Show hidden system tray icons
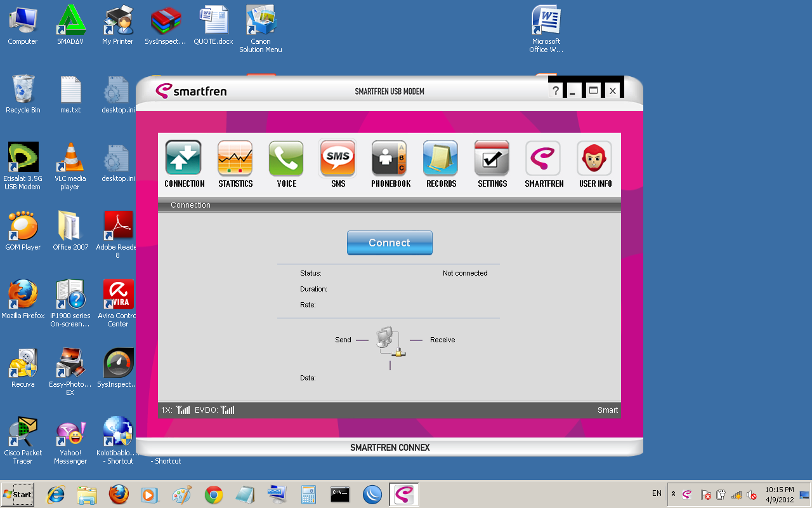 (673, 494)
